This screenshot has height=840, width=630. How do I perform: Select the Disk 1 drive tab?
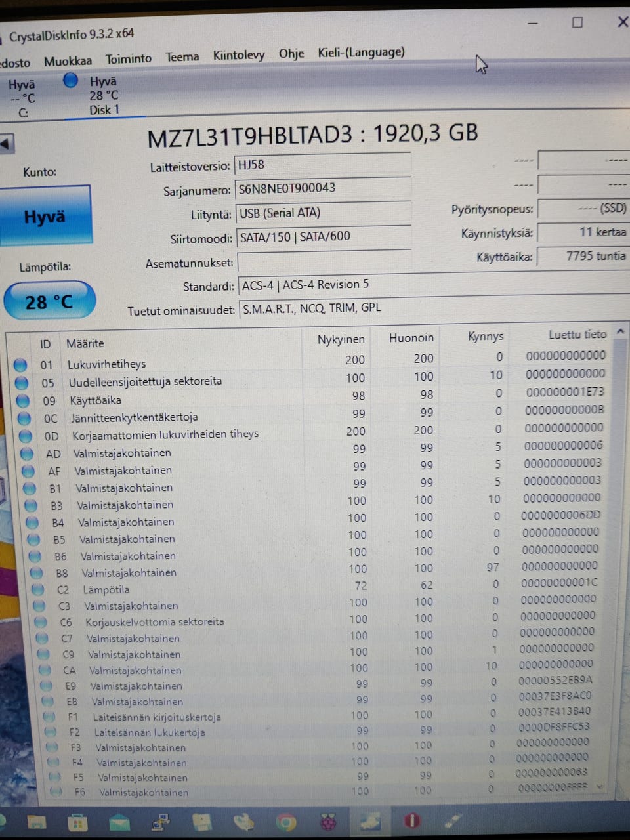104,95
